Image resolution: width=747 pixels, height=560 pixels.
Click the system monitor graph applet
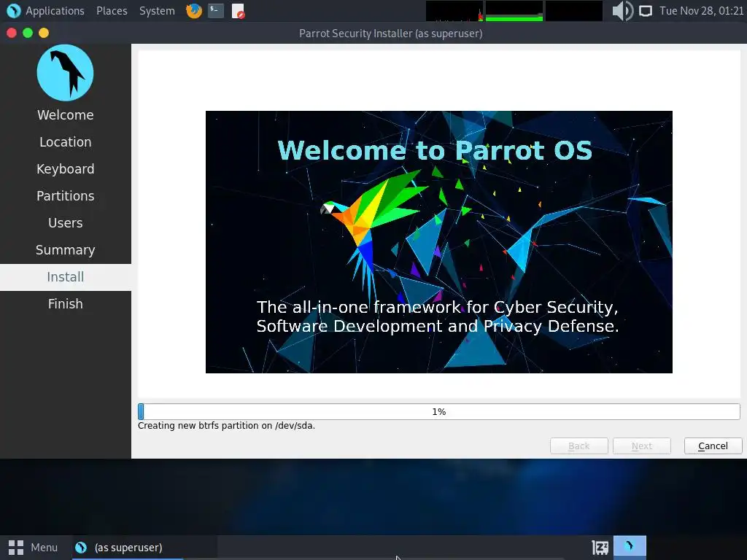[x=514, y=11]
